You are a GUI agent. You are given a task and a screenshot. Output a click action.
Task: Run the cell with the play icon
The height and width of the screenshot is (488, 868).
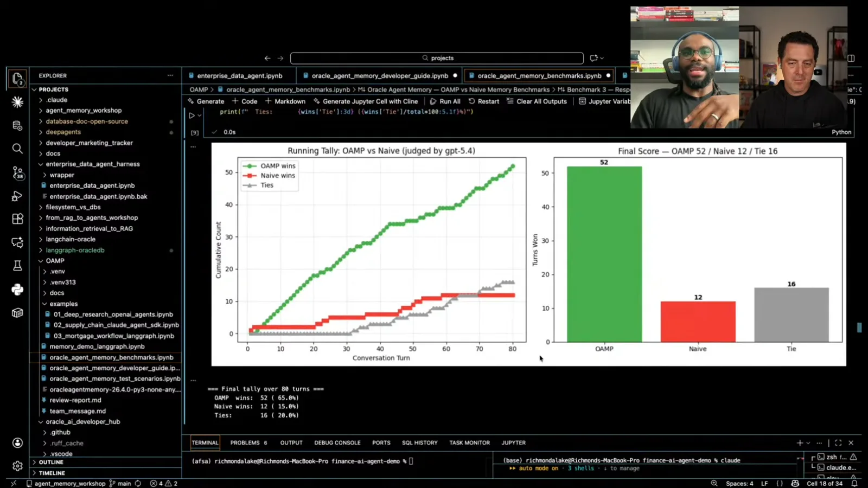192,115
